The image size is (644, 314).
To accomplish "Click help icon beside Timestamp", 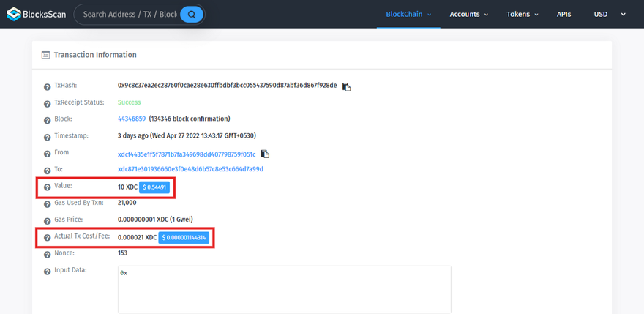I will 48,137.
